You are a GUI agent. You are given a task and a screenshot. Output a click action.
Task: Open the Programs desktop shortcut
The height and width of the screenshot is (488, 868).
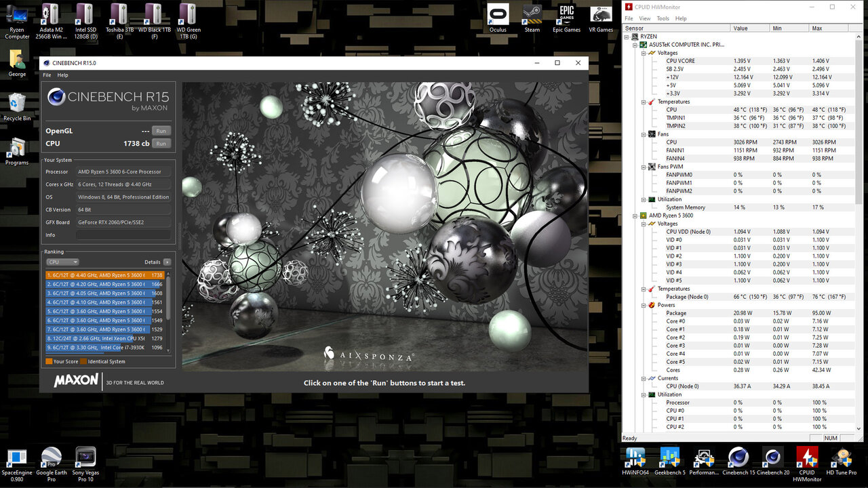(x=17, y=152)
